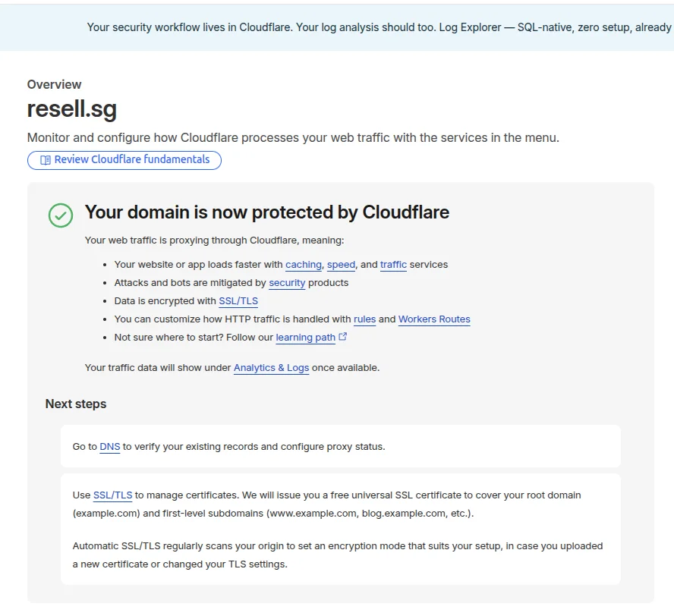Click the Overview breadcrumb label
The width and height of the screenshot is (674, 616).
click(54, 84)
